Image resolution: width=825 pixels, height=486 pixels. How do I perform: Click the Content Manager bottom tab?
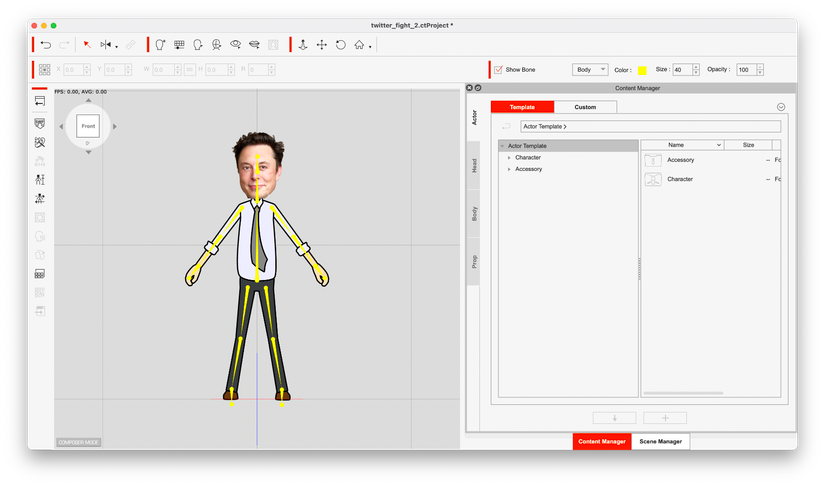(602, 441)
